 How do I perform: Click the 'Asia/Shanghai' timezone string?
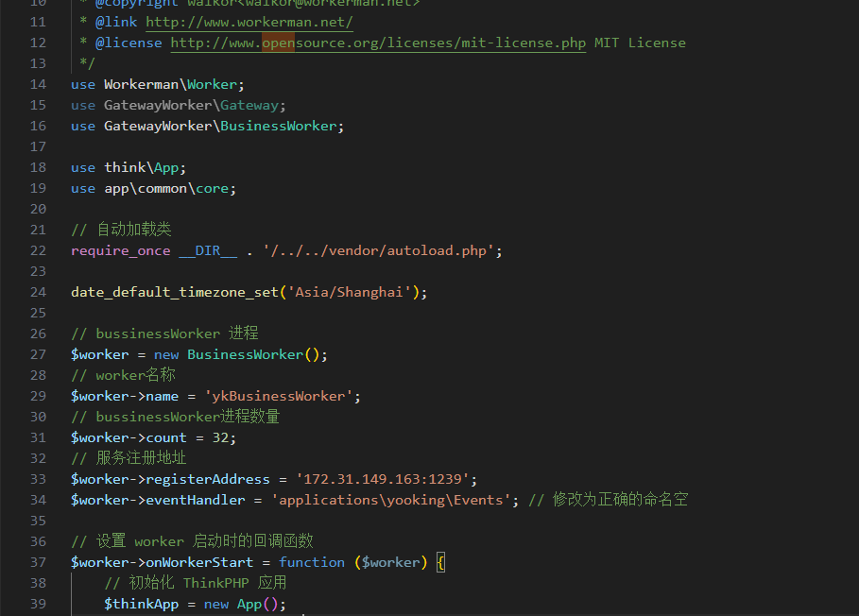click(353, 292)
